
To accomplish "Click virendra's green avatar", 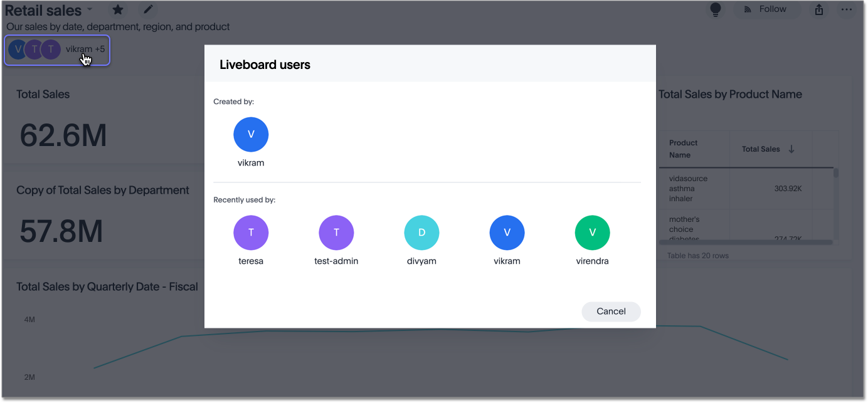I will (592, 233).
